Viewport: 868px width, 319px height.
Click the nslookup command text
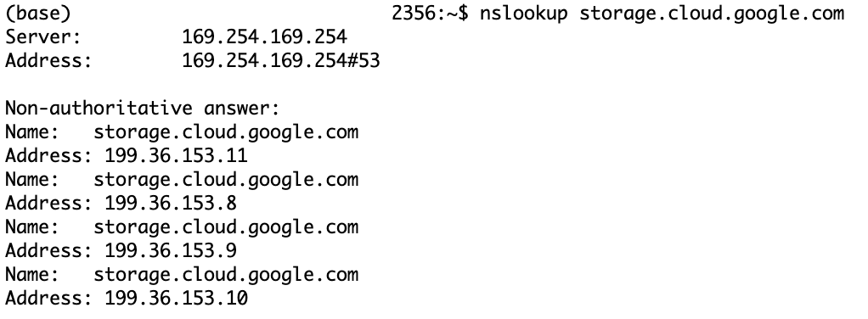[x=524, y=14]
